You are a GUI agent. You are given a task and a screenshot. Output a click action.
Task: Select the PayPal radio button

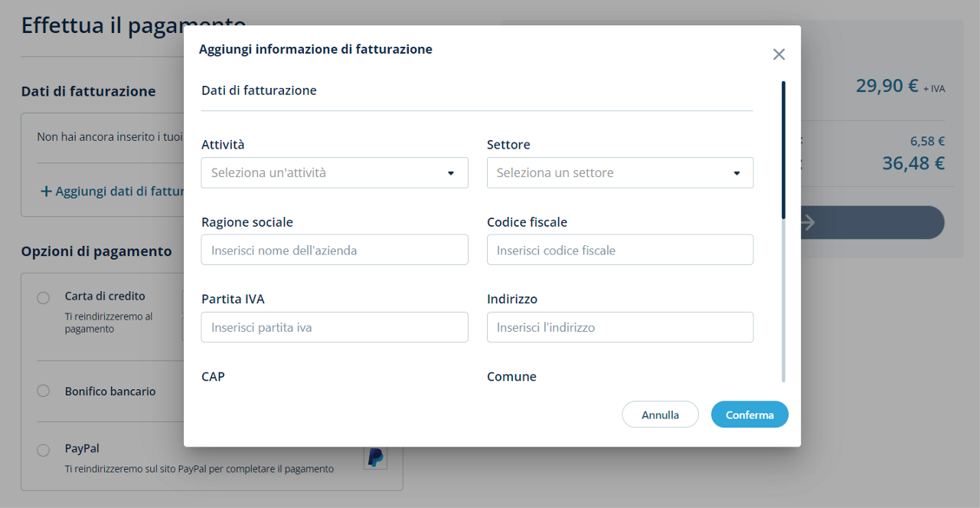pos(44,450)
